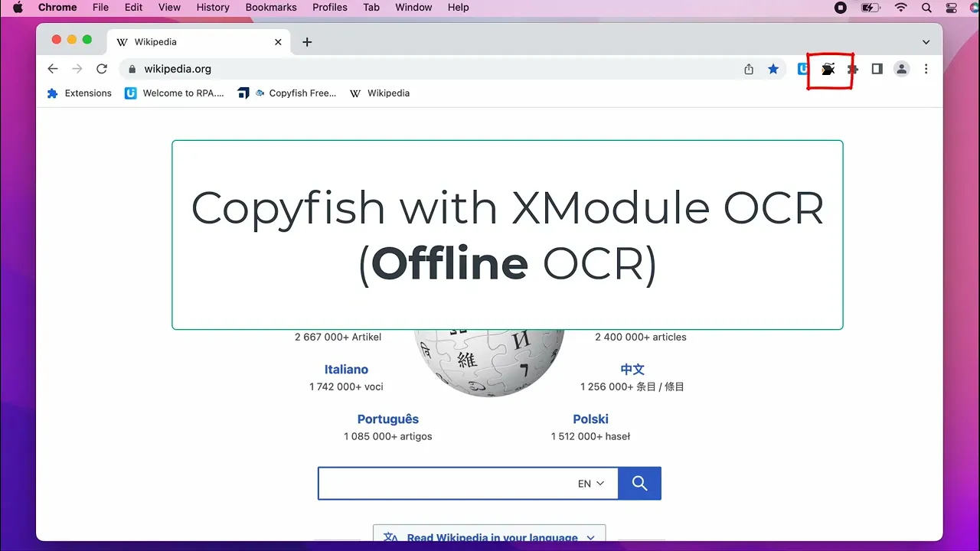
Task: Open the Polski Wikipedia link
Action: coord(591,419)
